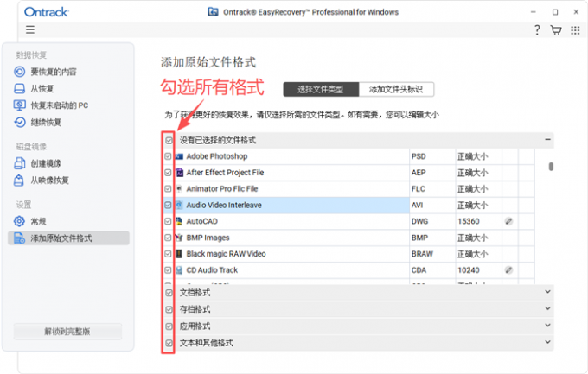Open 从恢复 in sidebar
588x374 pixels.
point(42,88)
